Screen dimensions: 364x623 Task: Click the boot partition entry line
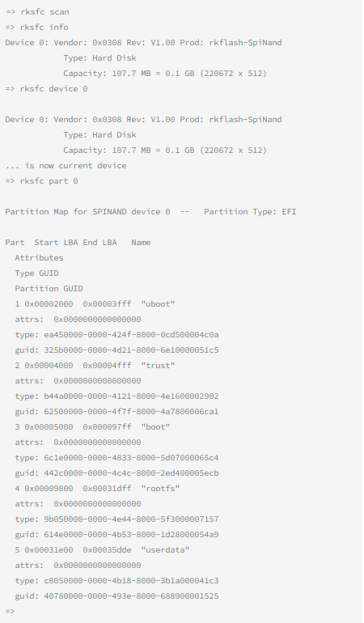click(92, 427)
